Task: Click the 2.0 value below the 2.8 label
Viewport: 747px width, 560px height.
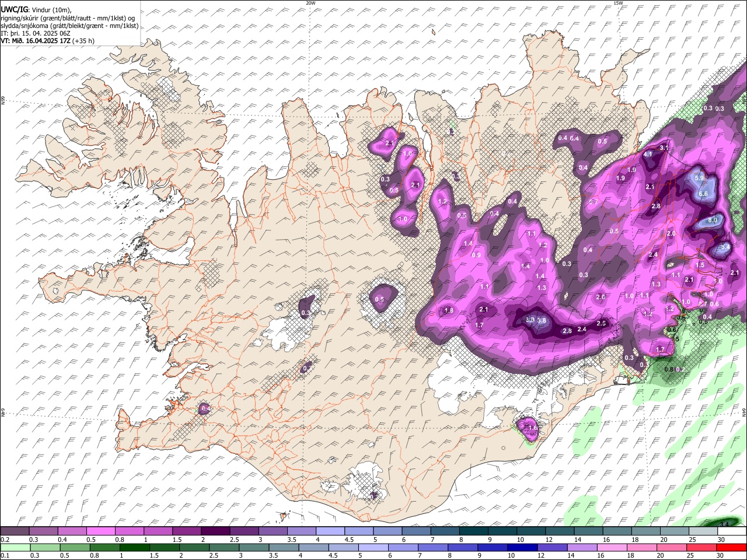Action: [x=671, y=233]
